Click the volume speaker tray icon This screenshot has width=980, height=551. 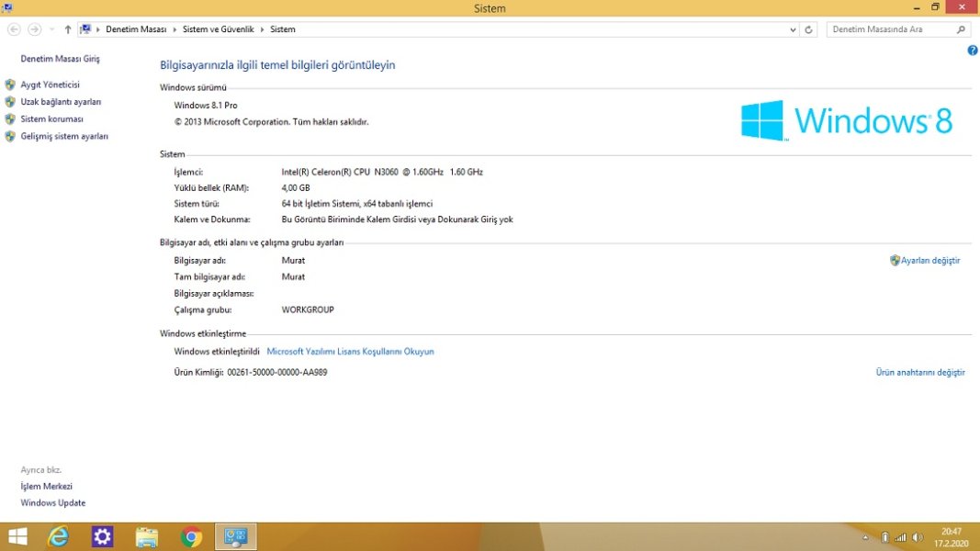pyautogui.click(x=918, y=537)
